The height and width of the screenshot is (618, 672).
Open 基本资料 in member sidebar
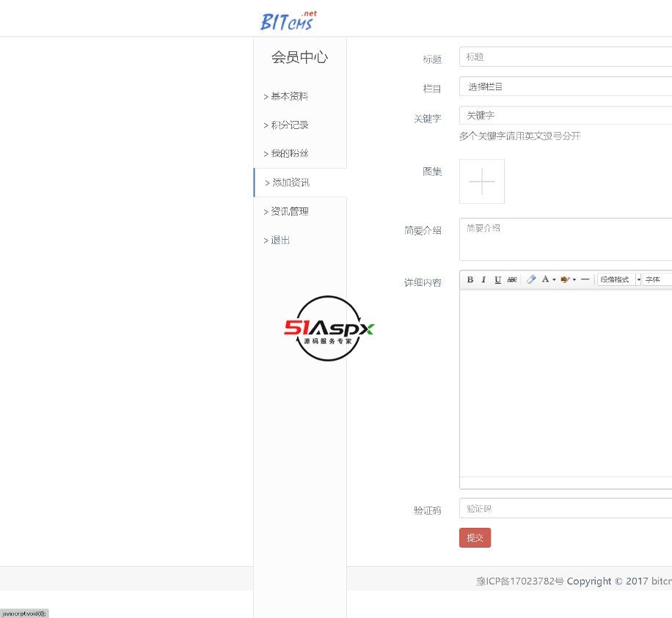click(289, 96)
